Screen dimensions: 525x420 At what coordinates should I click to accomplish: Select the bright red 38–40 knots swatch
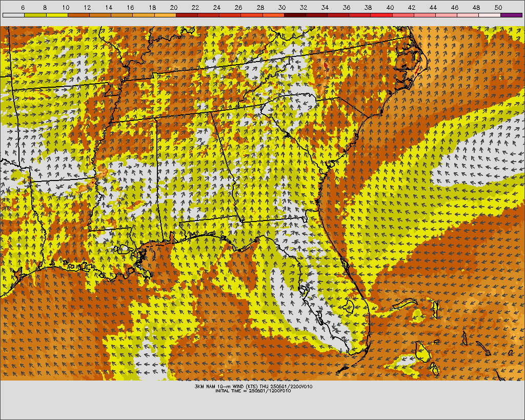pyautogui.click(x=381, y=15)
